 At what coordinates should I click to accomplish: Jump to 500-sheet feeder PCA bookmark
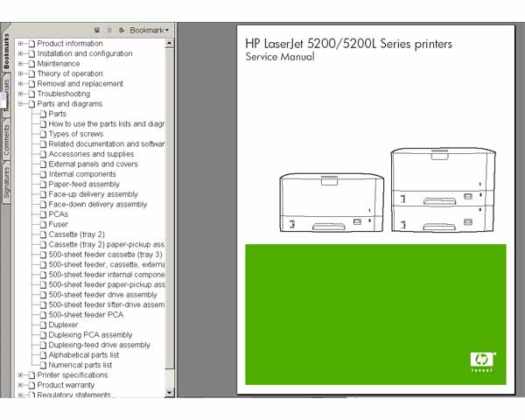86,315
